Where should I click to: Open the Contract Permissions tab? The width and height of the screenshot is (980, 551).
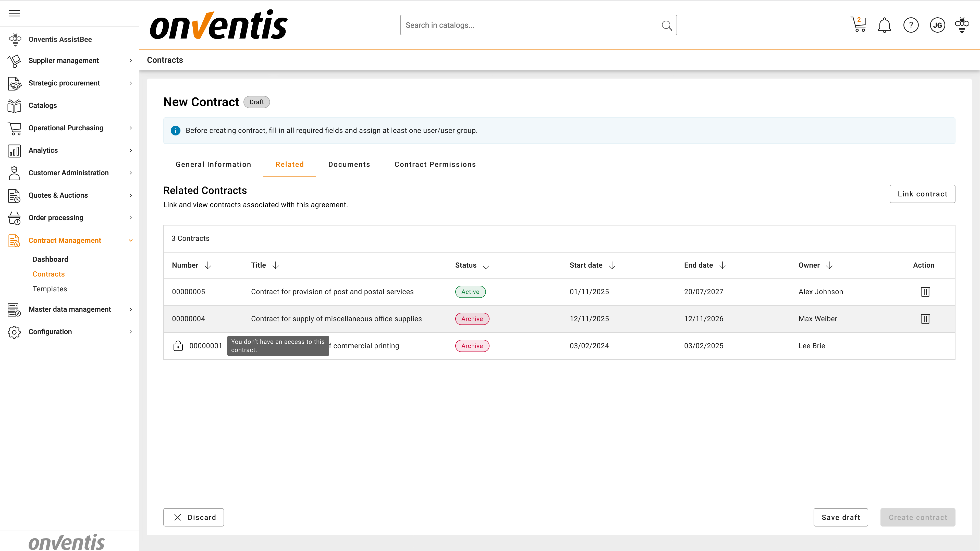pos(435,164)
